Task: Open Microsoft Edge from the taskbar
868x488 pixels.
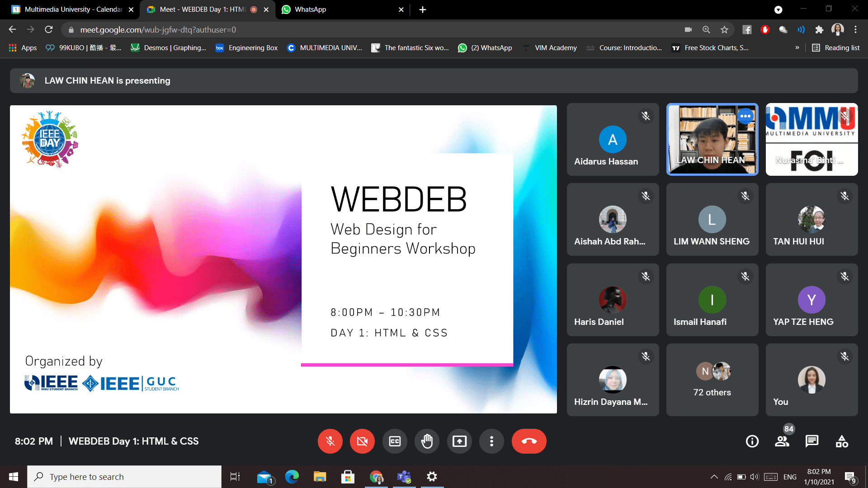Action: point(292,477)
